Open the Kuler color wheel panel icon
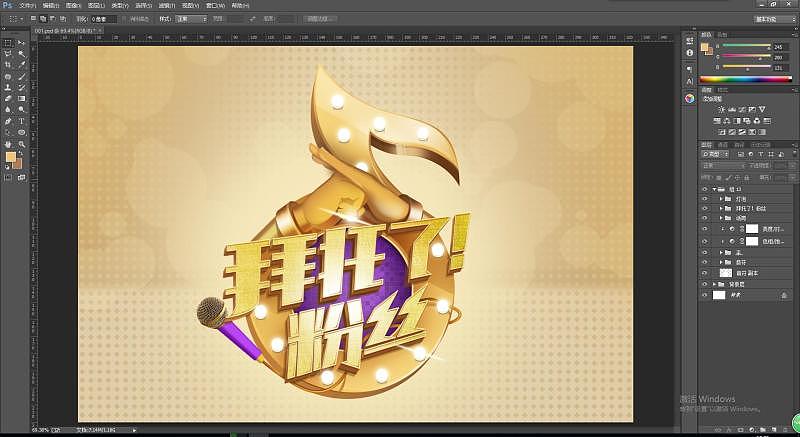The image size is (800, 437). tap(690, 98)
